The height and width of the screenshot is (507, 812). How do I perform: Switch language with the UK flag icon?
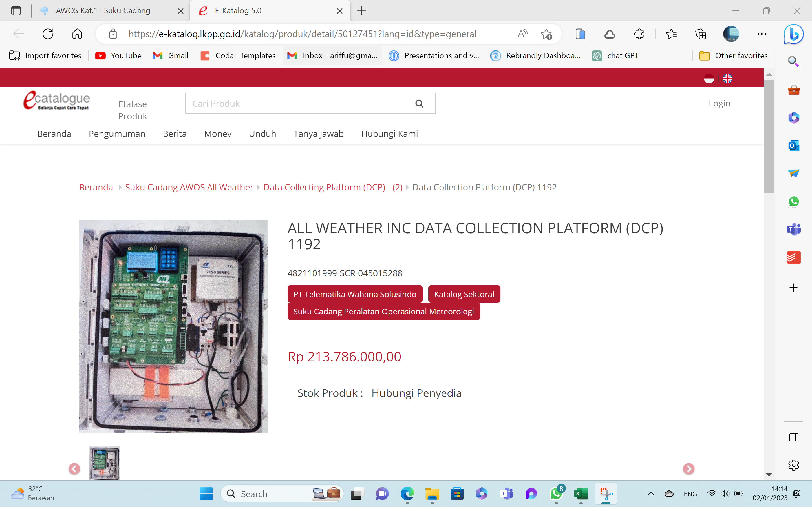coord(727,79)
